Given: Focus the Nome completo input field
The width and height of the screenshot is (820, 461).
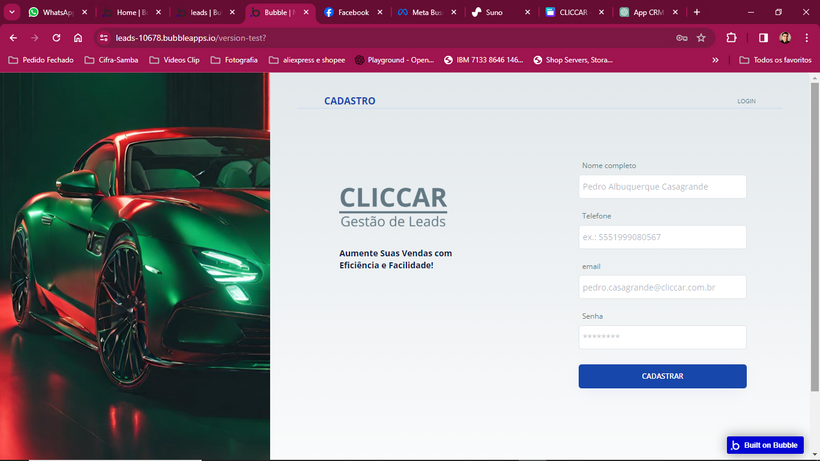Looking at the screenshot, I should click(x=662, y=187).
